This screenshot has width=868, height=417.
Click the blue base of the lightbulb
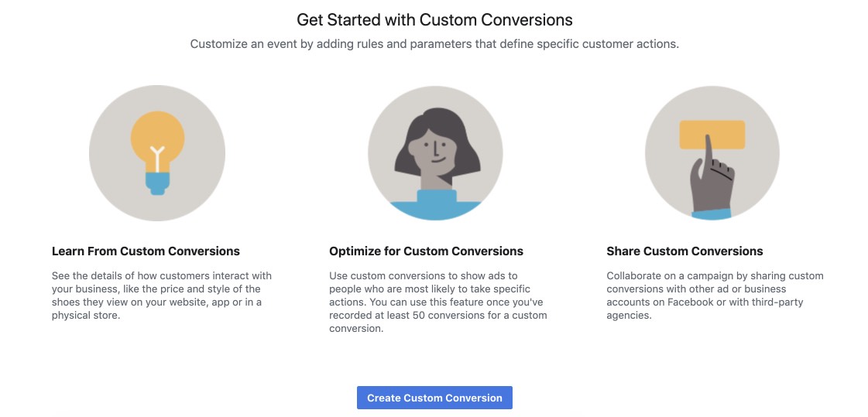pos(158,183)
